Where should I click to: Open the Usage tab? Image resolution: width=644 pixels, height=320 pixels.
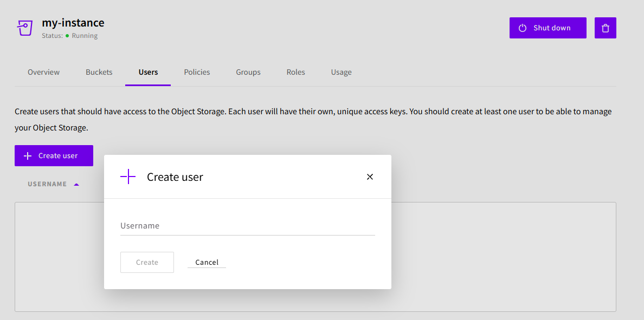tap(341, 71)
